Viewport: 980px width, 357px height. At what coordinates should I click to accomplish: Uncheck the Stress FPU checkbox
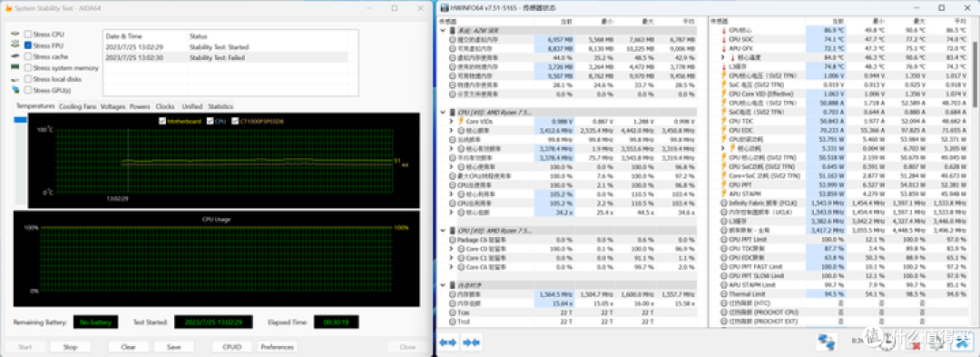click(x=27, y=45)
